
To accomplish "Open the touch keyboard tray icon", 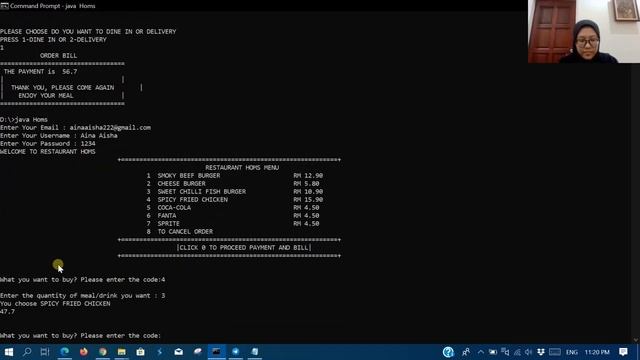I will (555, 352).
